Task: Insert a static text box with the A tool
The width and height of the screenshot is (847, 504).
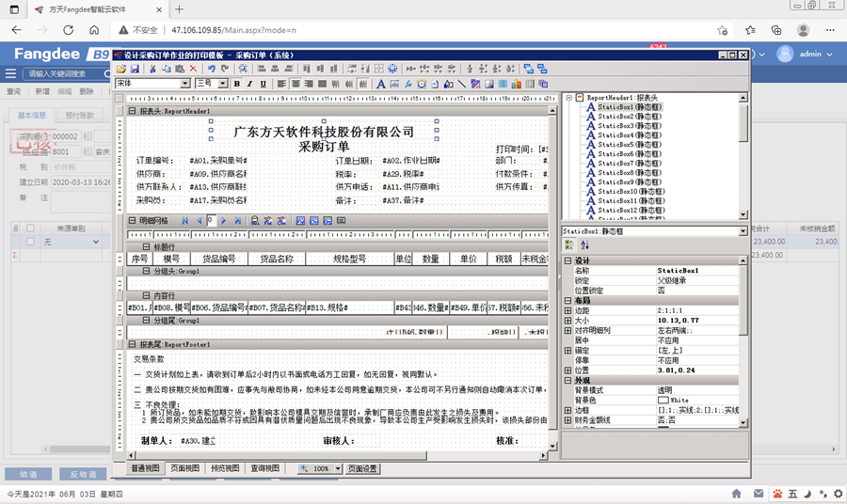Action: click(381, 84)
